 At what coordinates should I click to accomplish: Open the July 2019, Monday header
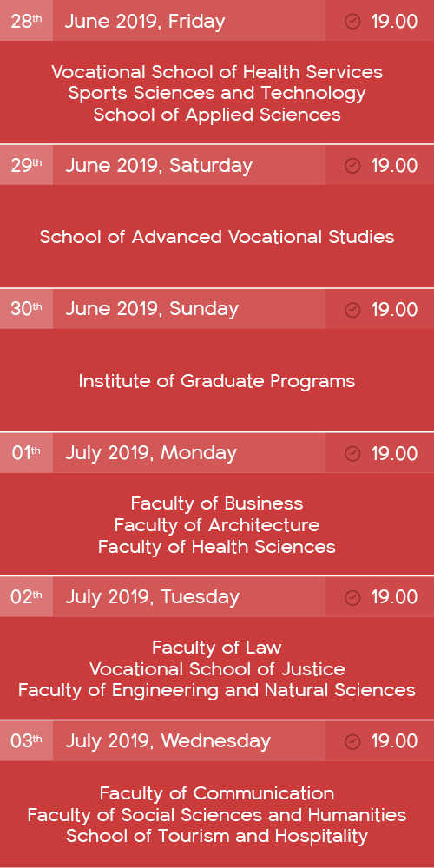[151, 453]
